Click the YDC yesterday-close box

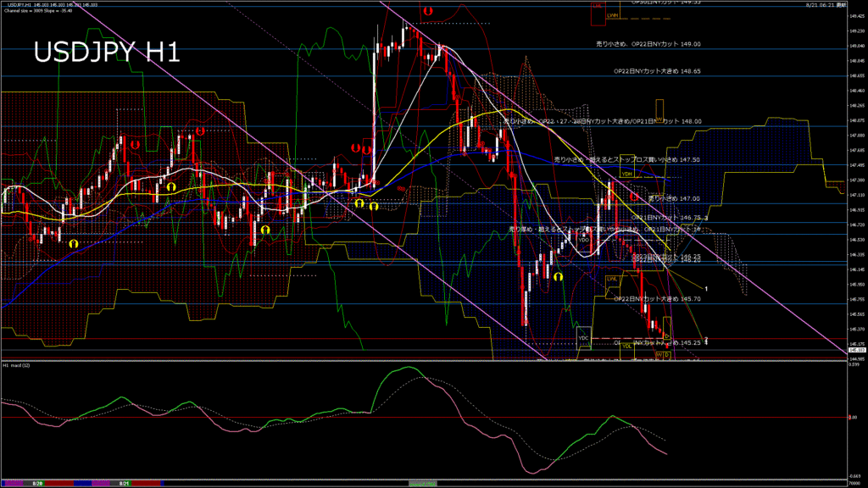(583, 338)
